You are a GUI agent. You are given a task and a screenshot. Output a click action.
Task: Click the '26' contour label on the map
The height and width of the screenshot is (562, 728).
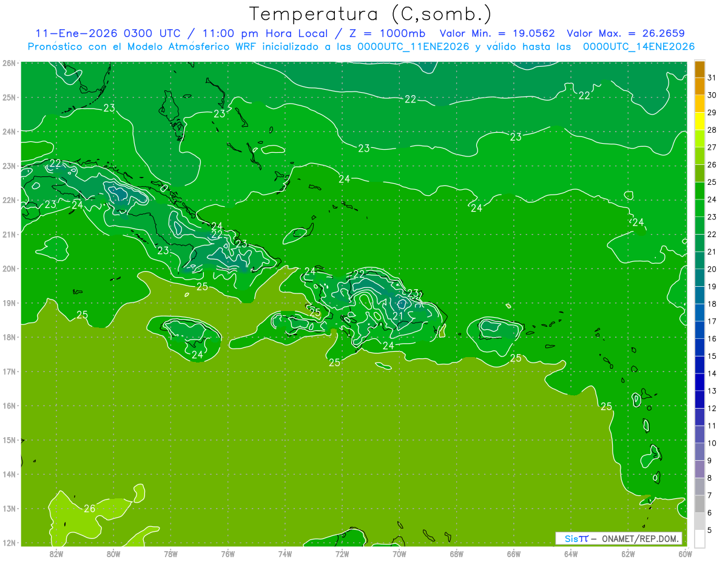click(89, 509)
